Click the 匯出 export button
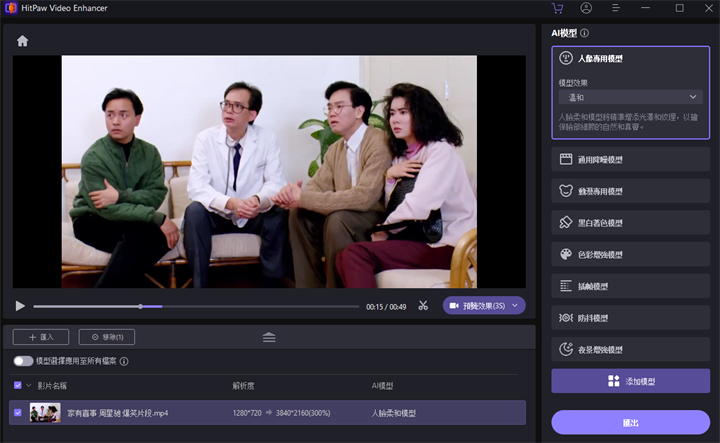This screenshot has width=720, height=443. [631, 423]
